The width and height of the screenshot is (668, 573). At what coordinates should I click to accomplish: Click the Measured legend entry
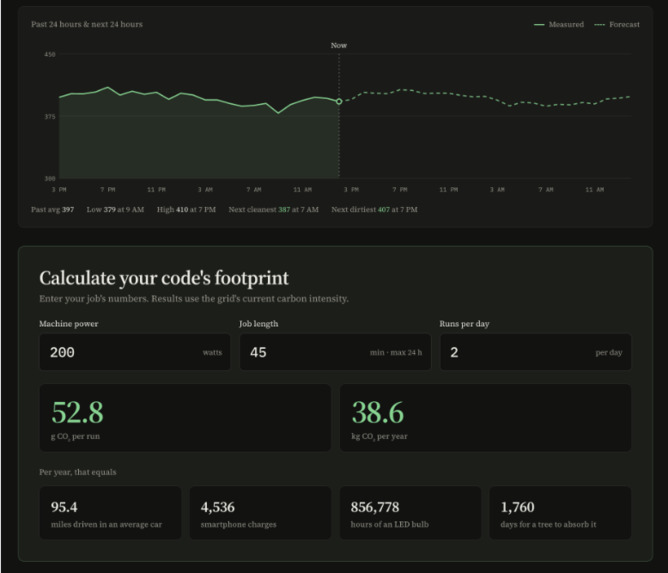(x=559, y=25)
